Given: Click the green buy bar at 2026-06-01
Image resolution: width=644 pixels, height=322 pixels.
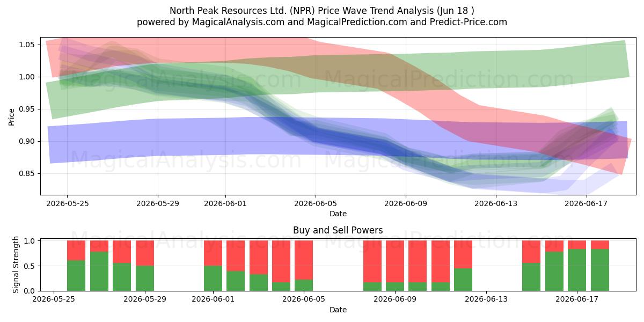Looking at the screenshot, I should pyautogui.click(x=213, y=278).
